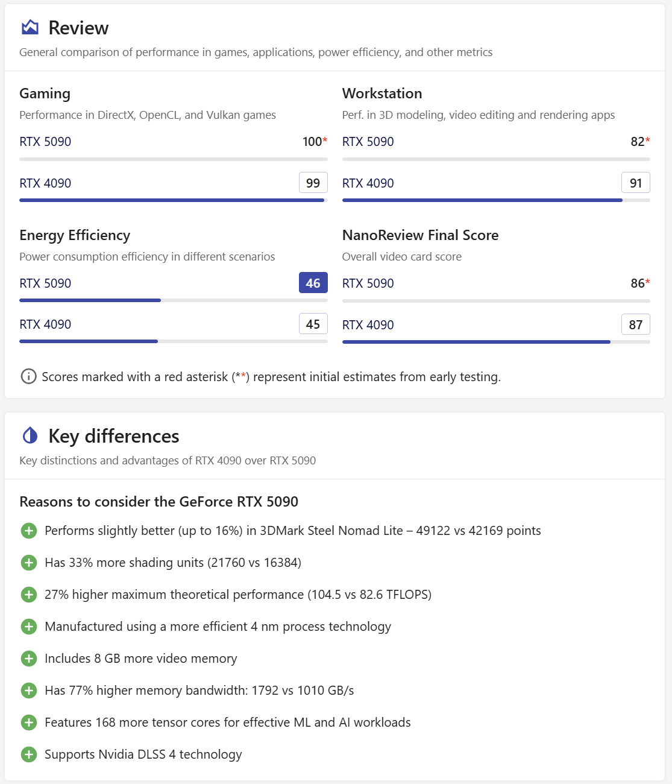Click the Gaming RTX 5090 empty score bar
Image resolution: width=672 pixels, height=784 pixels.
pos(174,159)
